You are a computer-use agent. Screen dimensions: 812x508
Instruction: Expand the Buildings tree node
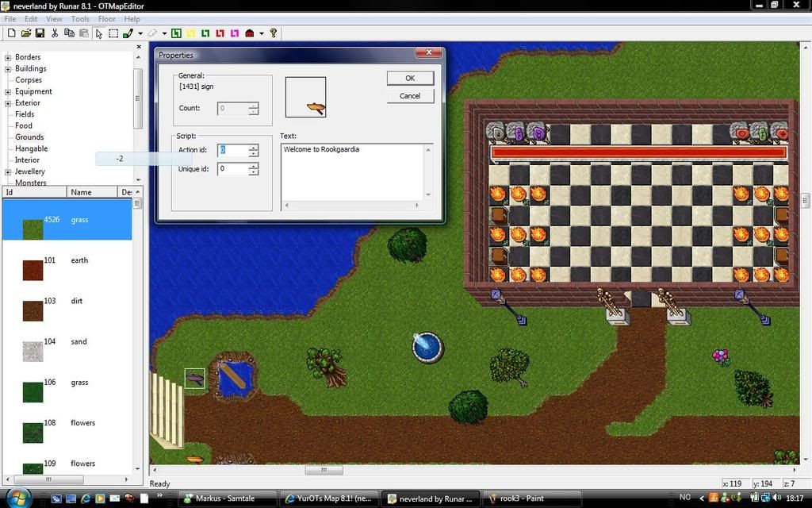click(8, 69)
